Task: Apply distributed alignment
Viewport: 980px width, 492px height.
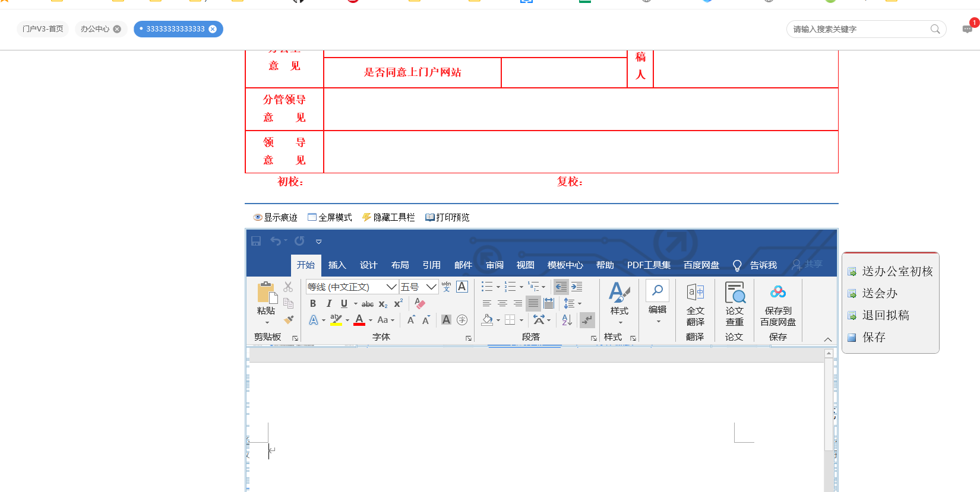Action: click(x=549, y=303)
